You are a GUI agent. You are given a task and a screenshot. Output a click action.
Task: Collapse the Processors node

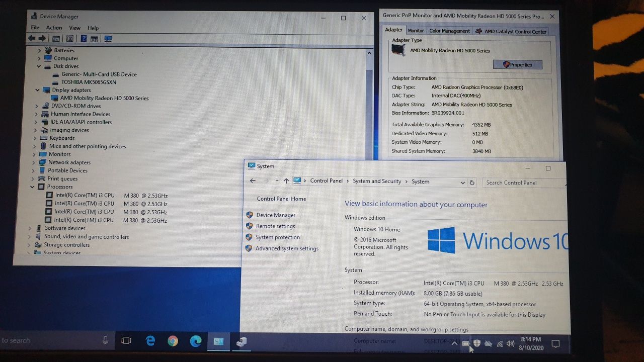click(32, 187)
